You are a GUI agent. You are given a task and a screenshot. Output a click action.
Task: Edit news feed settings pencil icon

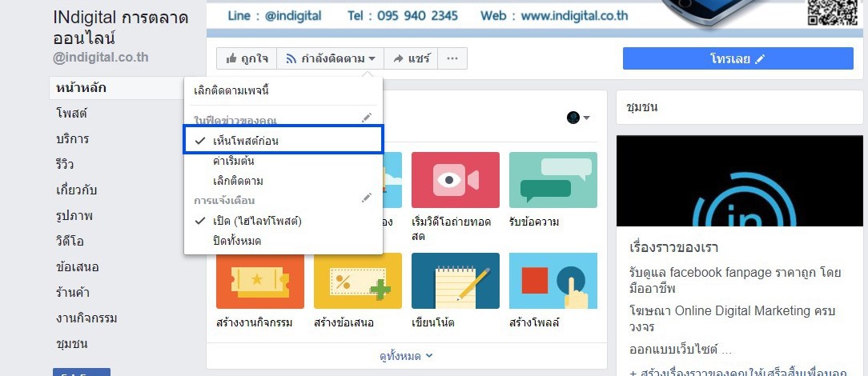367,118
